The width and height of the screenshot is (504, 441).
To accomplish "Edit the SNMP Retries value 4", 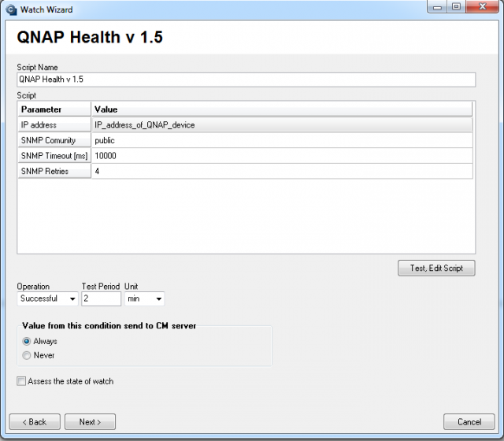I will point(282,172).
